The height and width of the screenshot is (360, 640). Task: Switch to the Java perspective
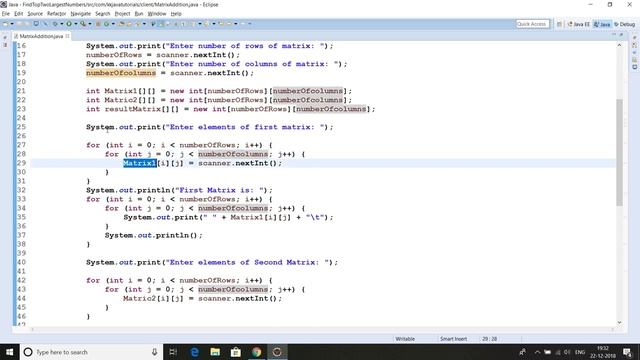602,24
